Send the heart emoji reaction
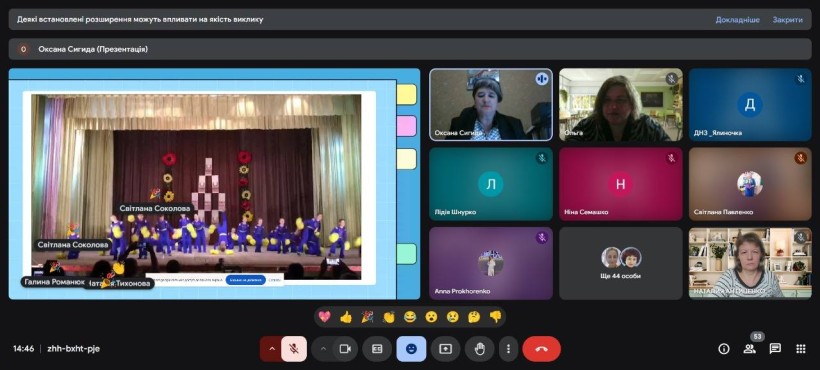The width and height of the screenshot is (820, 370). (324, 317)
